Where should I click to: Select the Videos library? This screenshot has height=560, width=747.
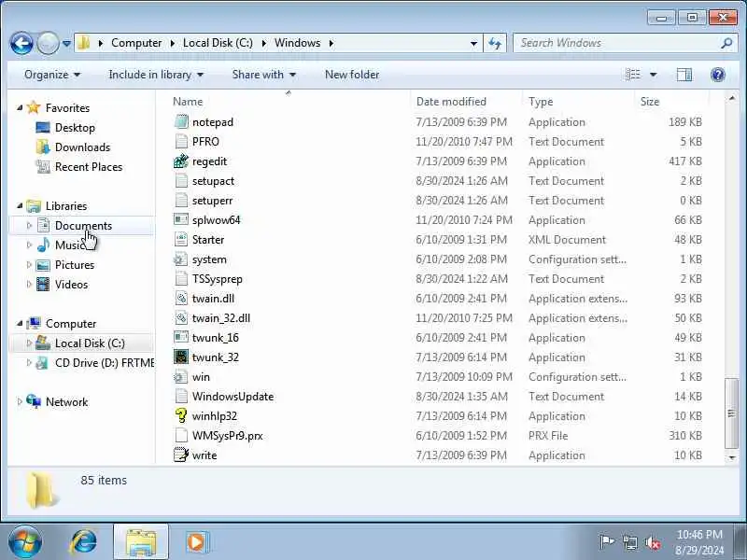pos(72,285)
